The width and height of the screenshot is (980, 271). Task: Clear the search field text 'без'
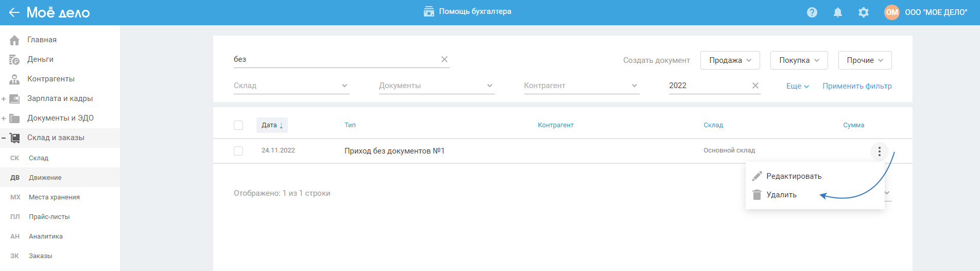pos(444,59)
